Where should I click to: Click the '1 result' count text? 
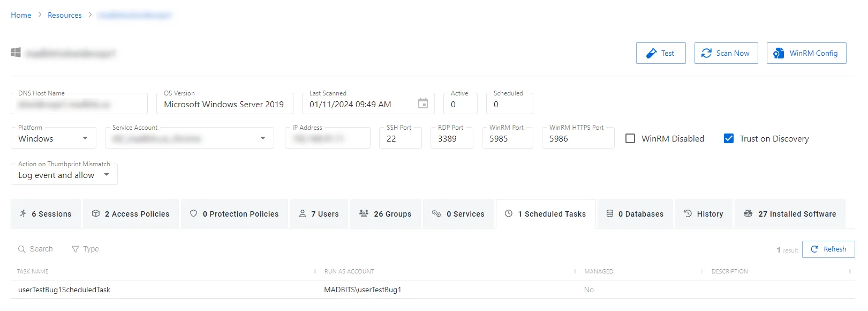787,250
